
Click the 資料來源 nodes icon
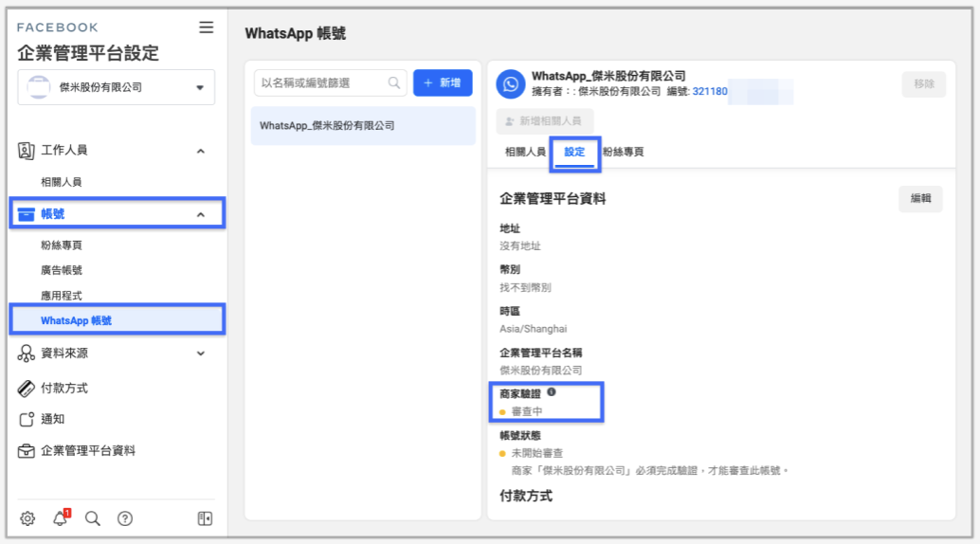tap(27, 354)
